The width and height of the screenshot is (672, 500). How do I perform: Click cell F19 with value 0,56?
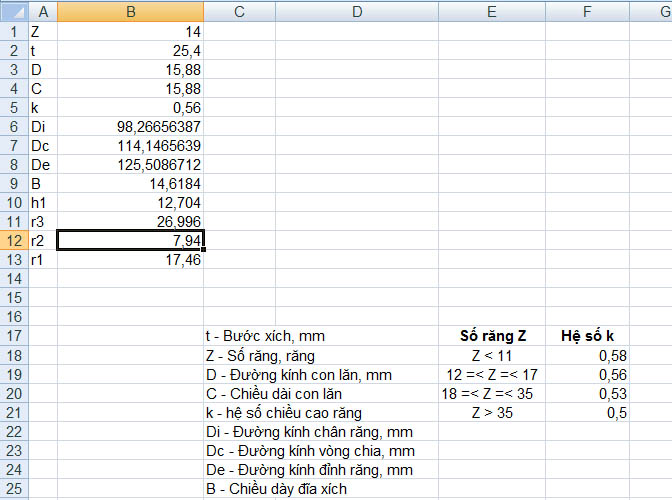click(588, 375)
